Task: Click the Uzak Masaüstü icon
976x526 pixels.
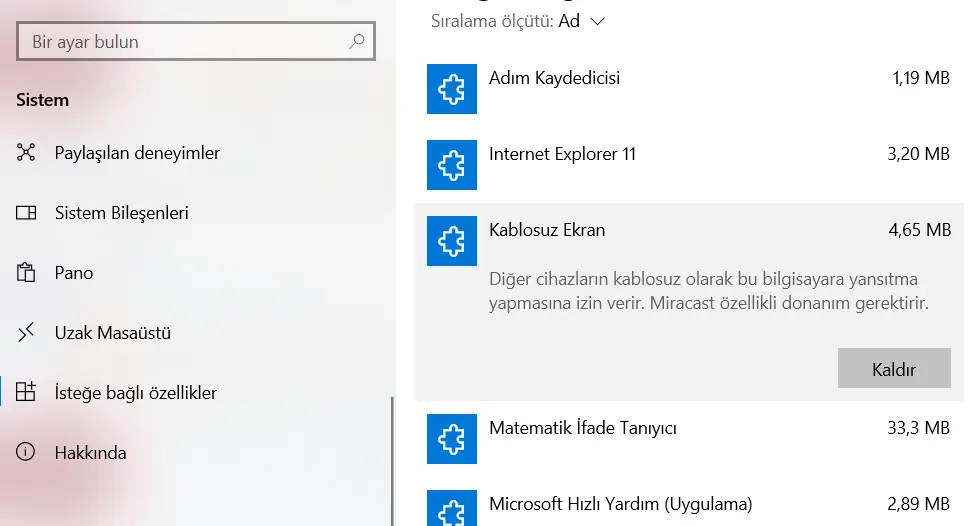Action: pyautogui.click(x=26, y=332)
